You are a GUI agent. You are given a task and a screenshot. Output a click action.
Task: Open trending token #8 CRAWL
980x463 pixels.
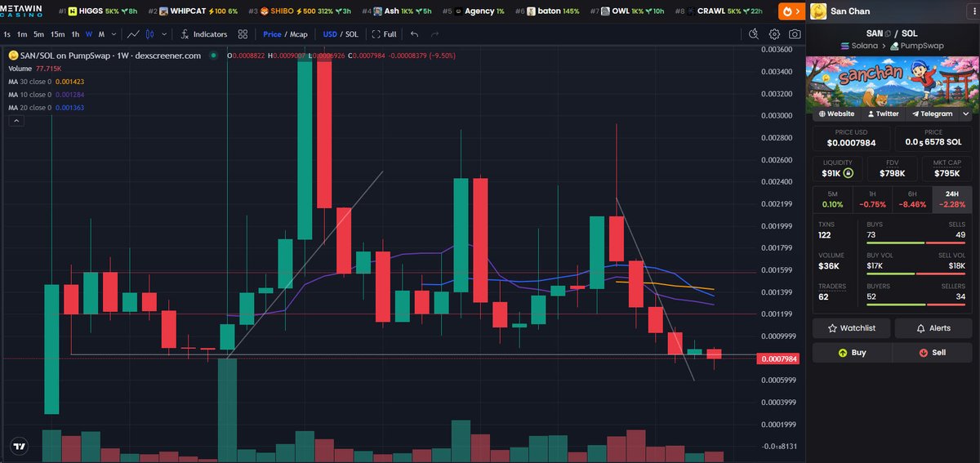(x=719, y=11)
